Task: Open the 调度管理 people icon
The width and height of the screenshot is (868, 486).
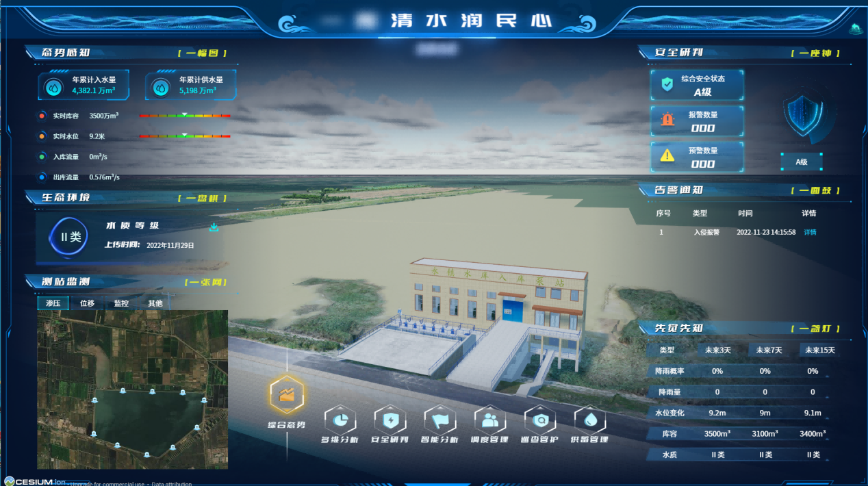Action: tap(490, 420)
